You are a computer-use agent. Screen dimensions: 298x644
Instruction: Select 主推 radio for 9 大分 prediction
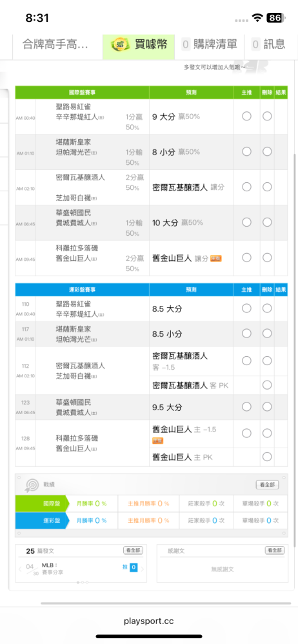tap(246, 116)
